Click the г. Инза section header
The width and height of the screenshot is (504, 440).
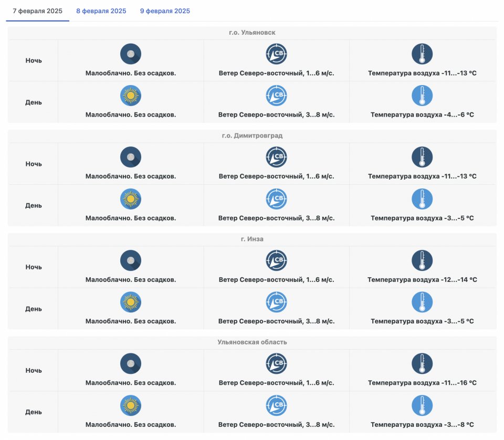(x=252, y=239)
